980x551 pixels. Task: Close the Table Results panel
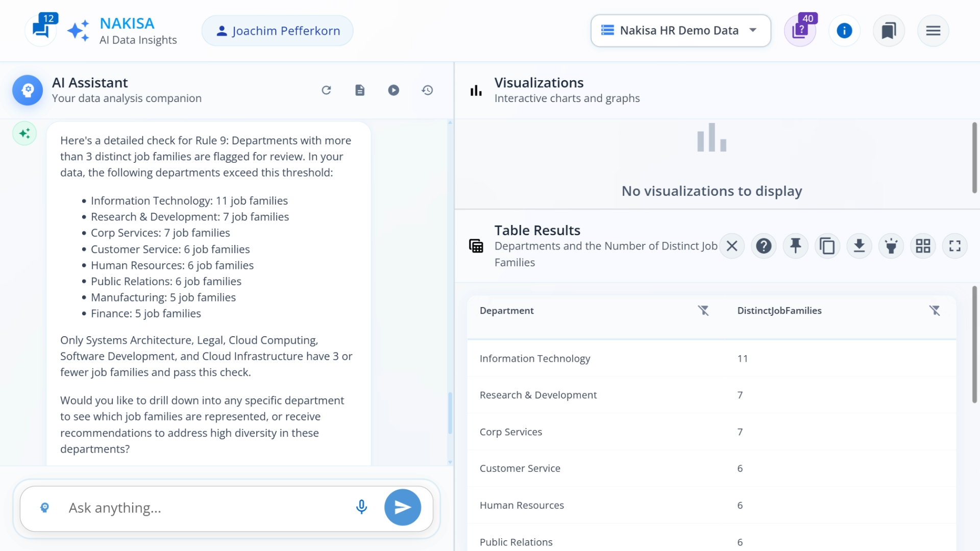[732, 245]
